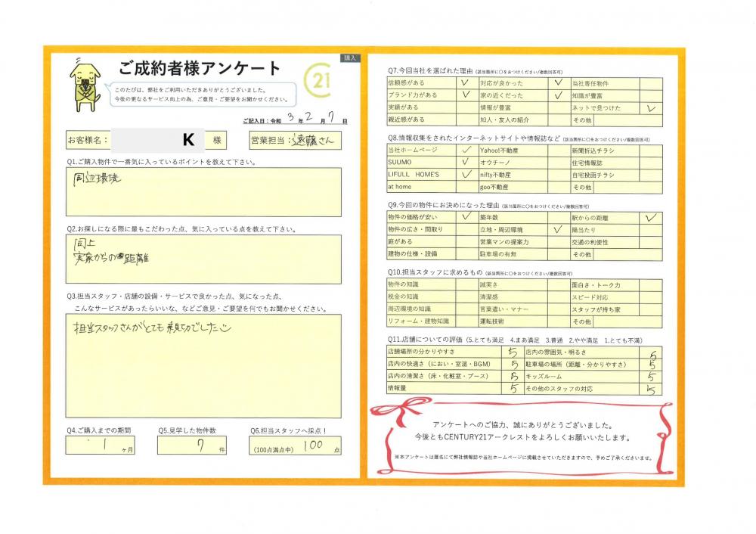Click the 店舗場所の分かりやすさ rating box
Screen dimensions: 756x534
tap(513, 352)
